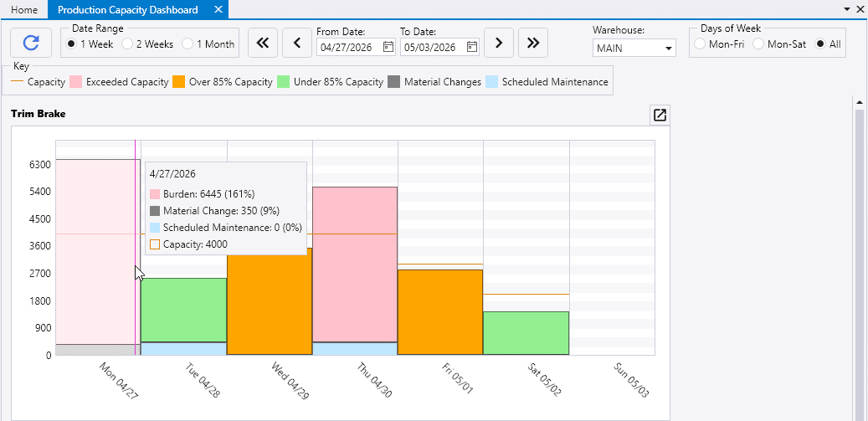Switch to the Home tab

coord(23,10)
